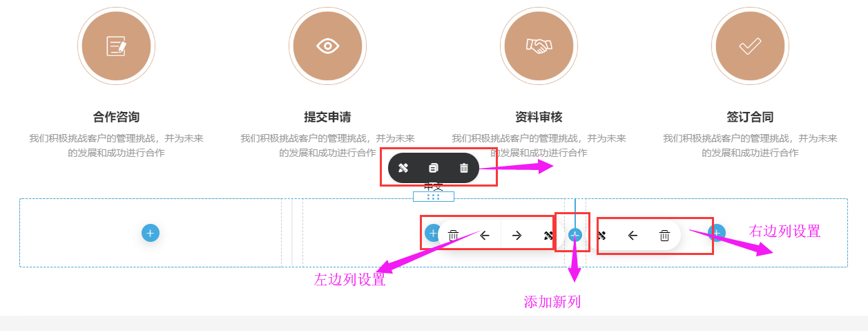868x331 pixels.
Task: Select the 合作咨询 document icon circle
Action: pyautogui.click(x=116, y=46)
